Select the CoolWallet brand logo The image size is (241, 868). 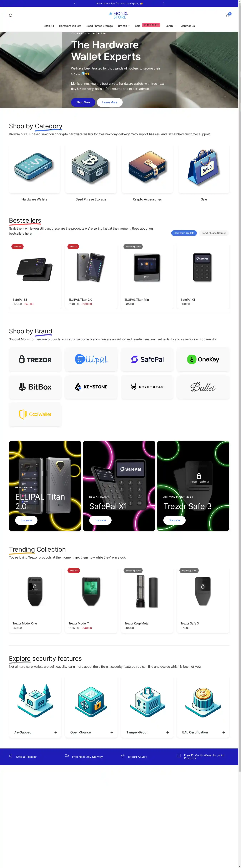(35, 414)
